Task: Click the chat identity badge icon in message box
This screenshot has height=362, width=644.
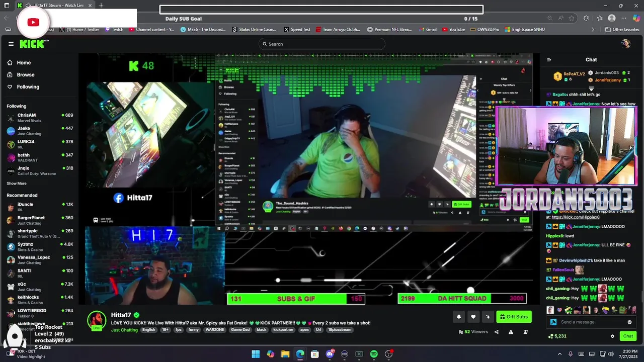Action: (x=553, y=322)
